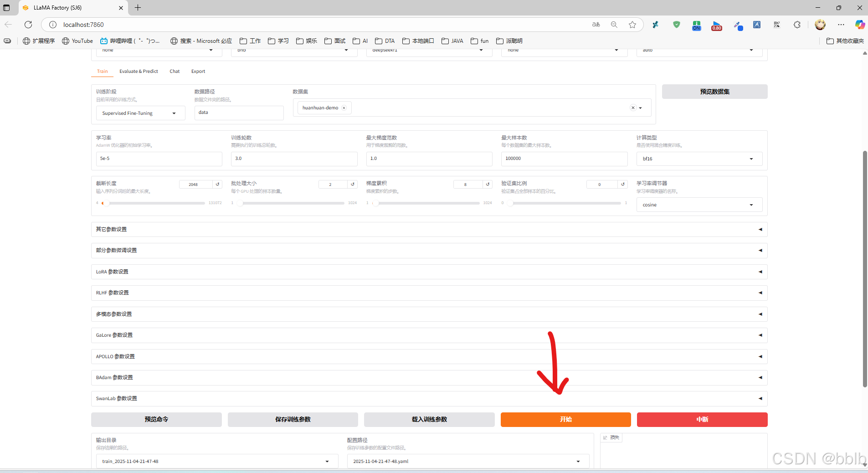Open the browser profile avatar

(820, 25)
